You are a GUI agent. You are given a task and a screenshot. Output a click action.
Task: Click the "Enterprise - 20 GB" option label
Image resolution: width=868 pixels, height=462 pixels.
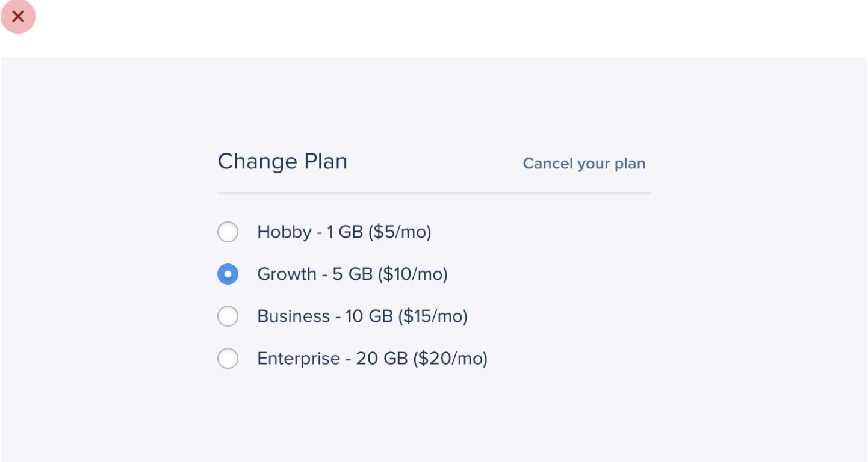372,359
